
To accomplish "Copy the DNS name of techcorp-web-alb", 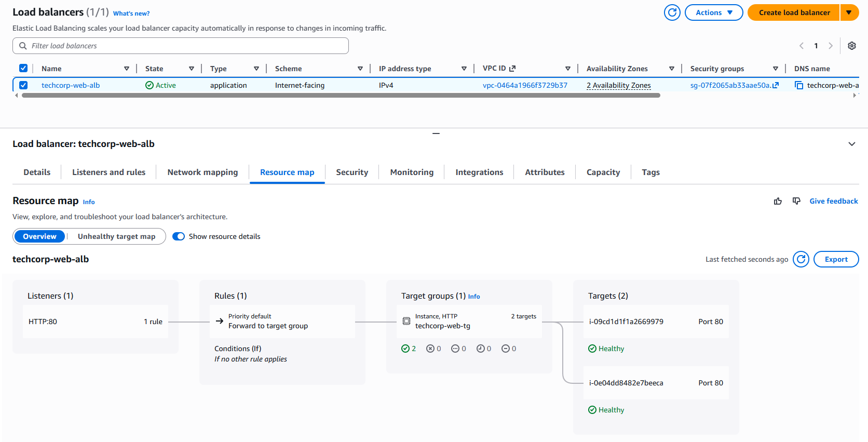I will pos(799,85).
